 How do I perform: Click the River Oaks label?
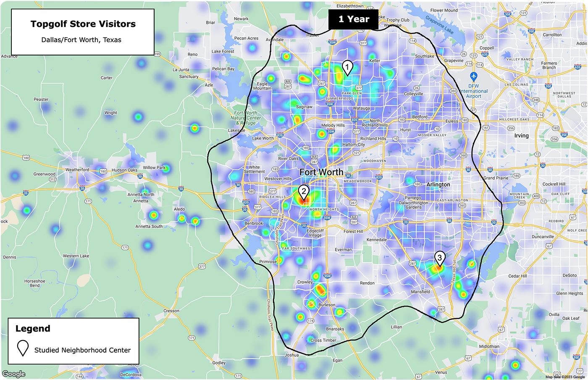tap(289, 158)
